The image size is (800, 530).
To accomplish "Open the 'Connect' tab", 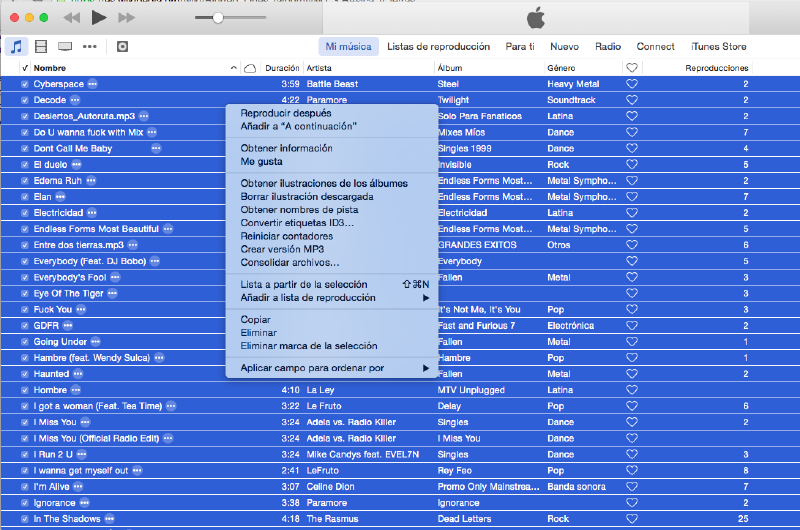I will 656,46.
